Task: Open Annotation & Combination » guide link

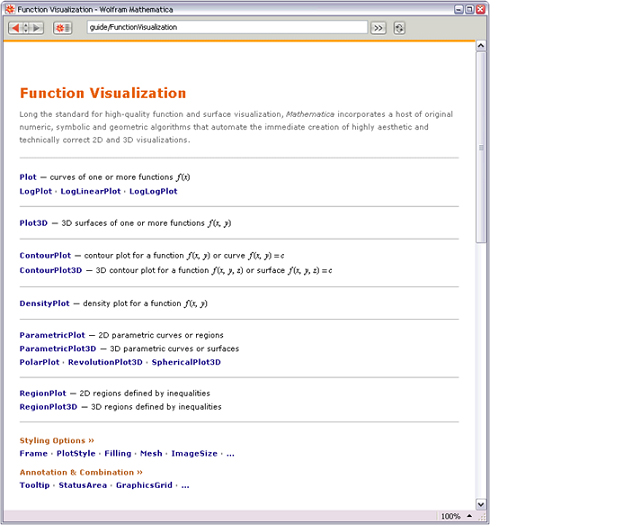Action: [81, 472]
